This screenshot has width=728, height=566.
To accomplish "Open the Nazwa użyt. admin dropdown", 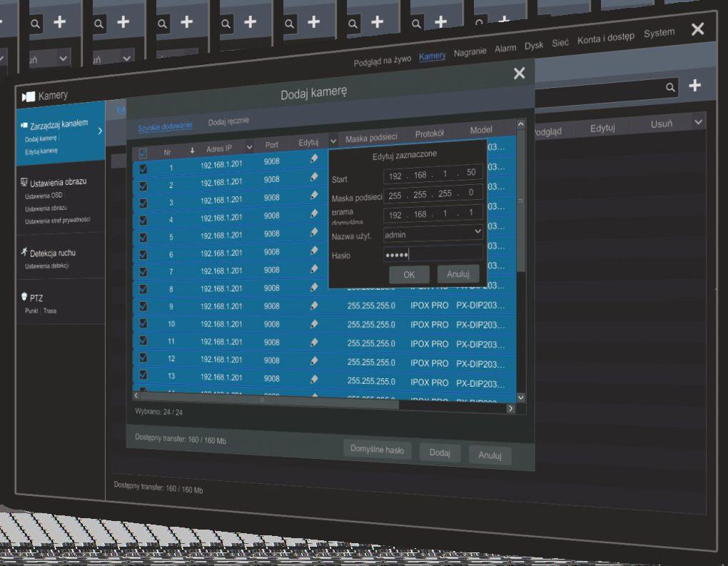I will (477, 231).
